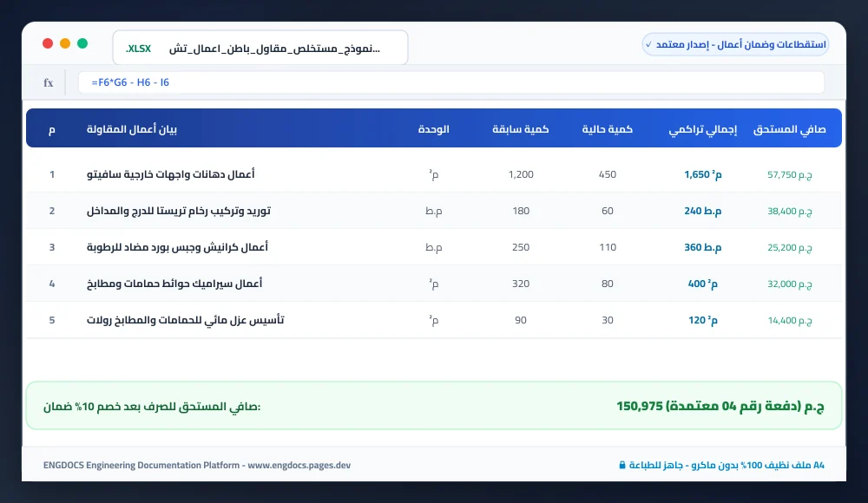Select row توريد وتركيب رخام تريستا

434,211
